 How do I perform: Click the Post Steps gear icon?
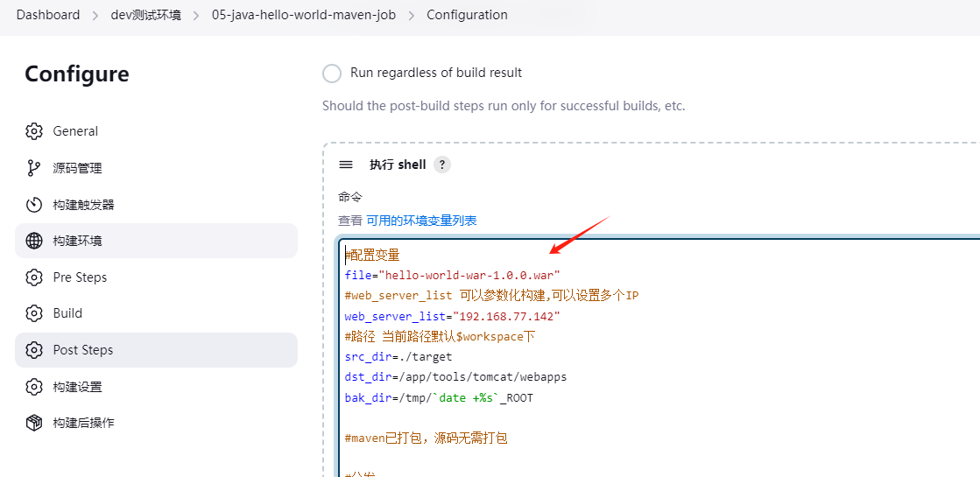34,349
